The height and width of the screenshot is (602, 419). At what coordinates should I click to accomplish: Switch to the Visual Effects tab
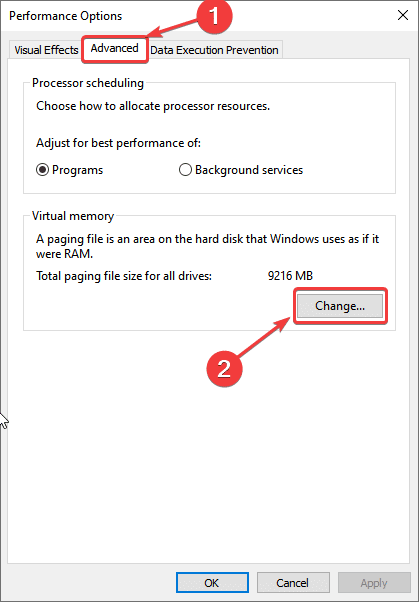46,50
